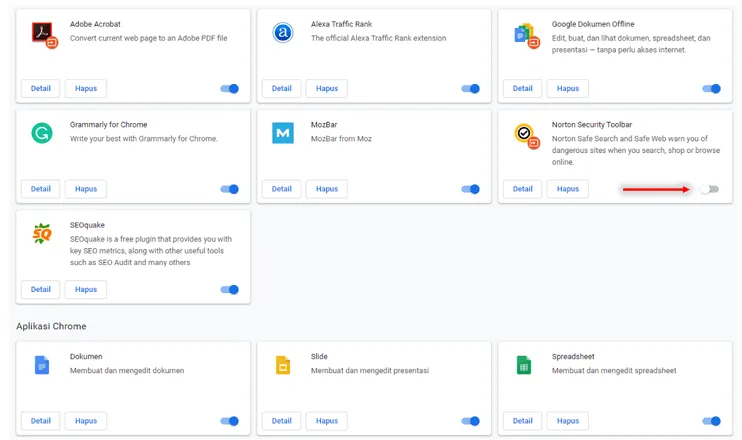
Task: View Detail for MozBar
Action: coord(282,189)
